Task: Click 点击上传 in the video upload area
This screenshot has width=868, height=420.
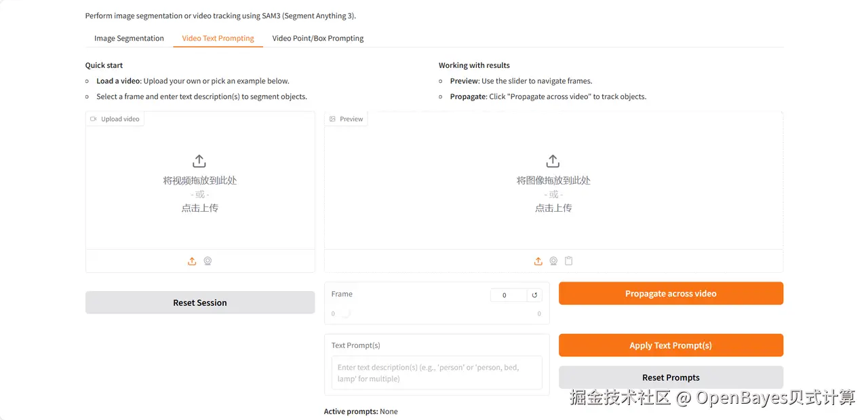Action: pyautogui.click(x=199, y=208)
